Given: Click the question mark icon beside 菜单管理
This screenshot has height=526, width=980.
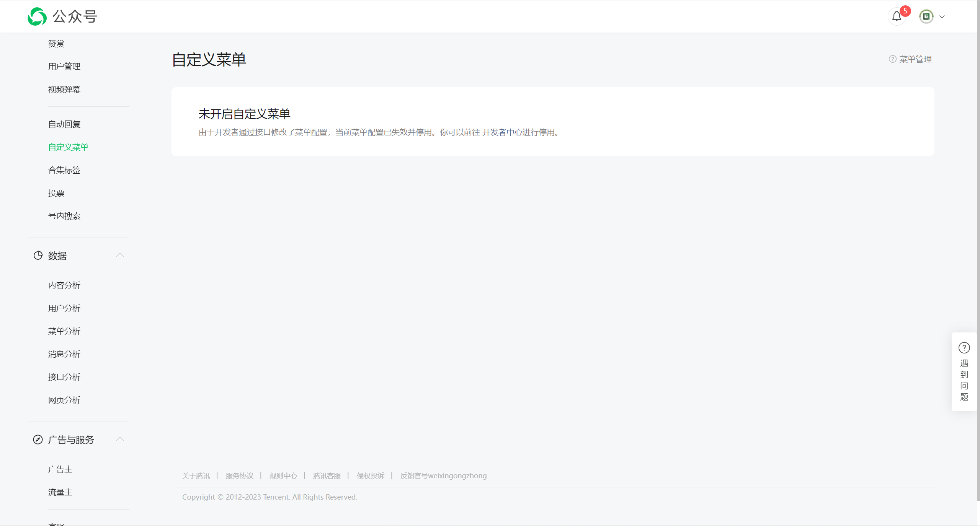Looking at the screenshot, I should (x=892, y=59).
